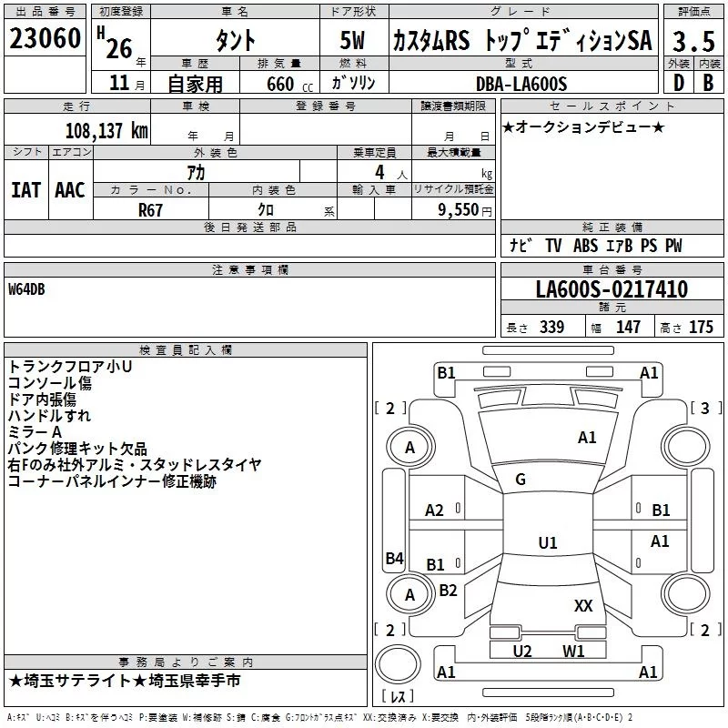The height and width of the screenshot is (728, 728).
Task: Select the ナビ equipment entry
Action: pos(520,245)
